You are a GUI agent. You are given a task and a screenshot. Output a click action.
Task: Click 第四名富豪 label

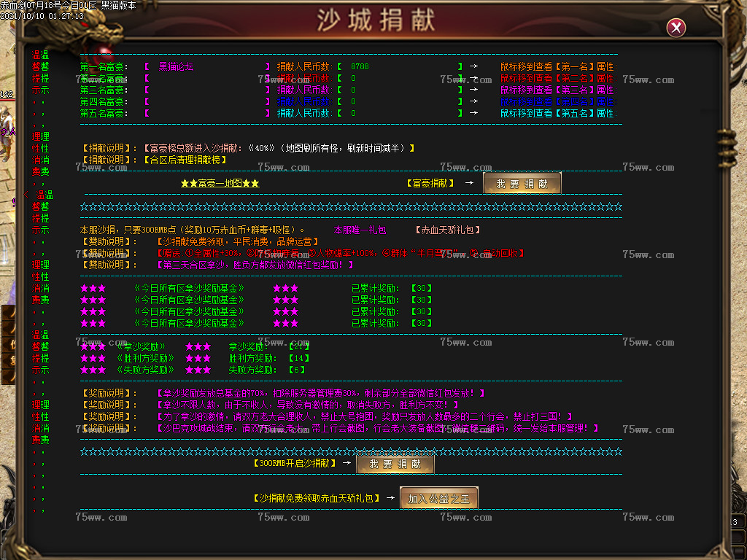[x=104, y=101]
